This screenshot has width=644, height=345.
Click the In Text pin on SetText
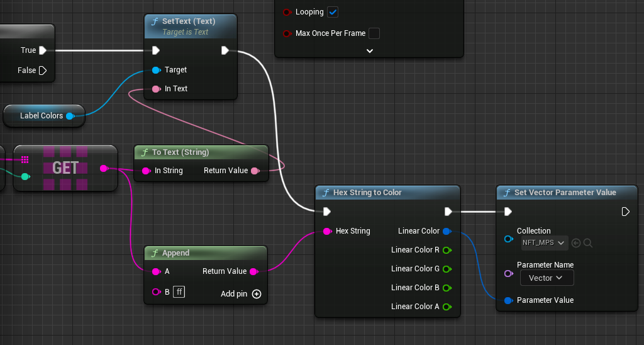[x=156, y=89]
